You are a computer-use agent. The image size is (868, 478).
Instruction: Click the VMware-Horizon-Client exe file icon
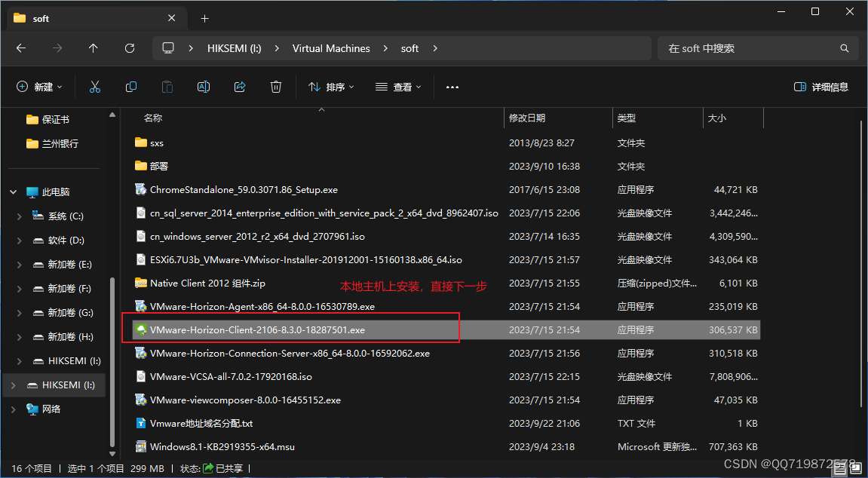coord(141,329)
